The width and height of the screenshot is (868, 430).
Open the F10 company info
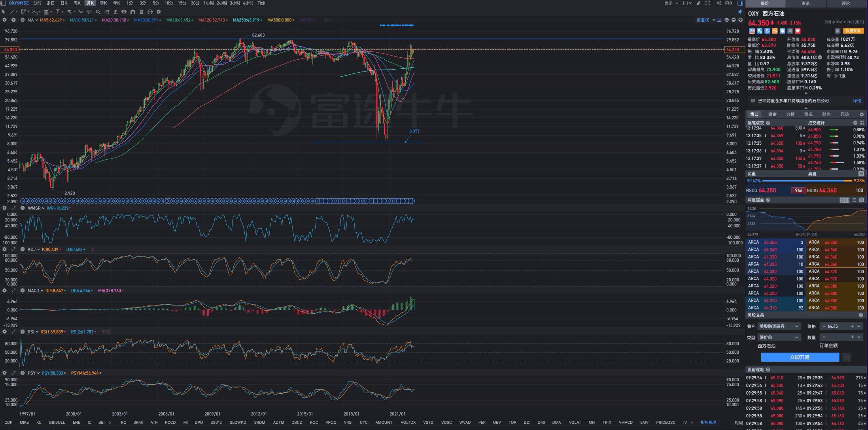coord(729,3)
